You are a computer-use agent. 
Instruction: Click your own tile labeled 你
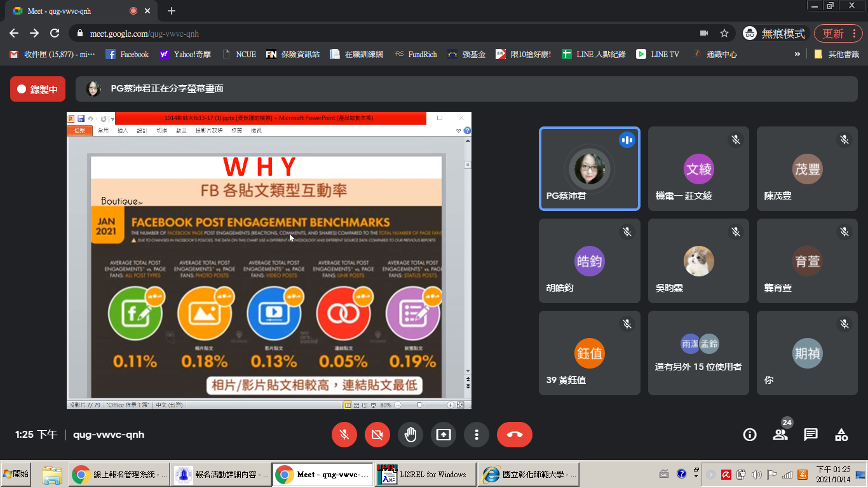808,353
